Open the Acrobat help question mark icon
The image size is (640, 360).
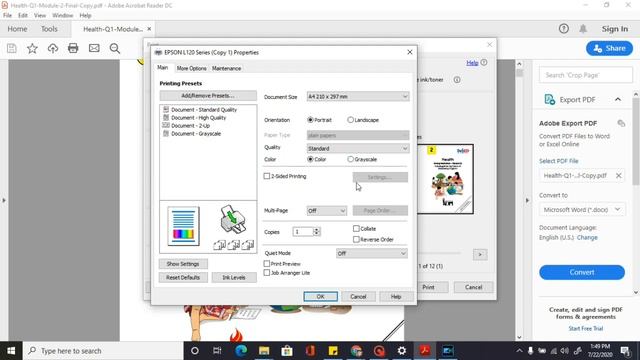point(564,29)
